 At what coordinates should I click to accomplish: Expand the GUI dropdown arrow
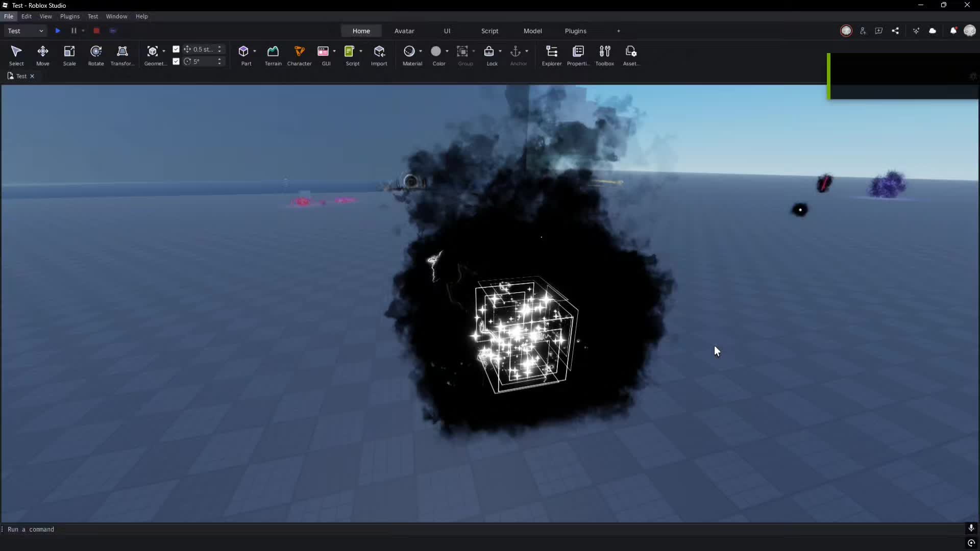pos(334,52)
